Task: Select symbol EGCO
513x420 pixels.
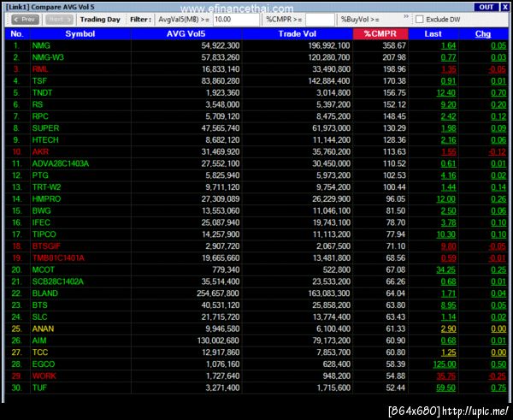Action: [x=44, y=364]
